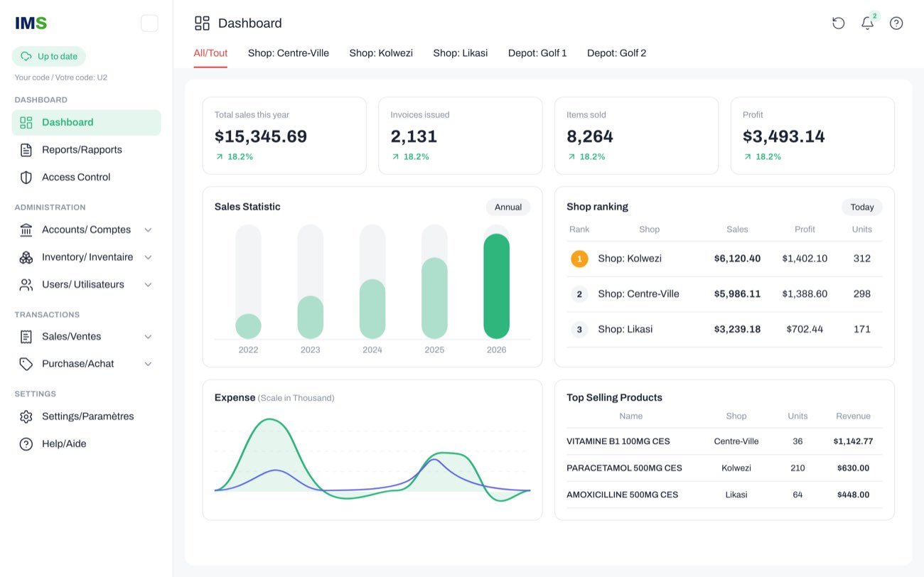This screenshot has height=577, width=924.
Task: Switch to Shop: Centre-Ville tab
Action: click(x=289, y=53)
